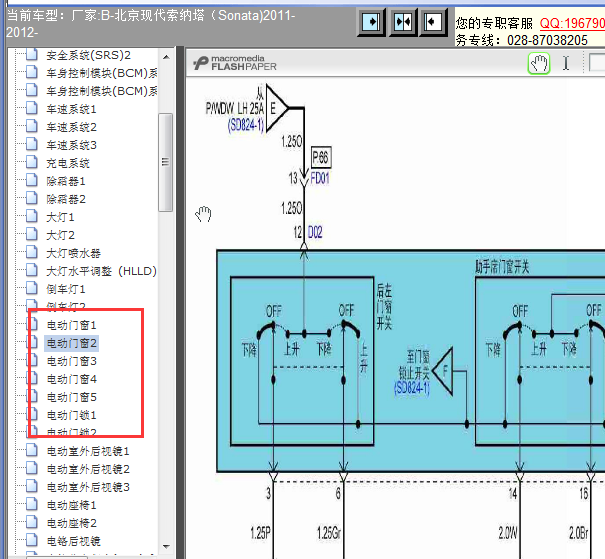Click the 1.25Gr wire label
This screenshot has height=559, width=605.
(329, 533)
